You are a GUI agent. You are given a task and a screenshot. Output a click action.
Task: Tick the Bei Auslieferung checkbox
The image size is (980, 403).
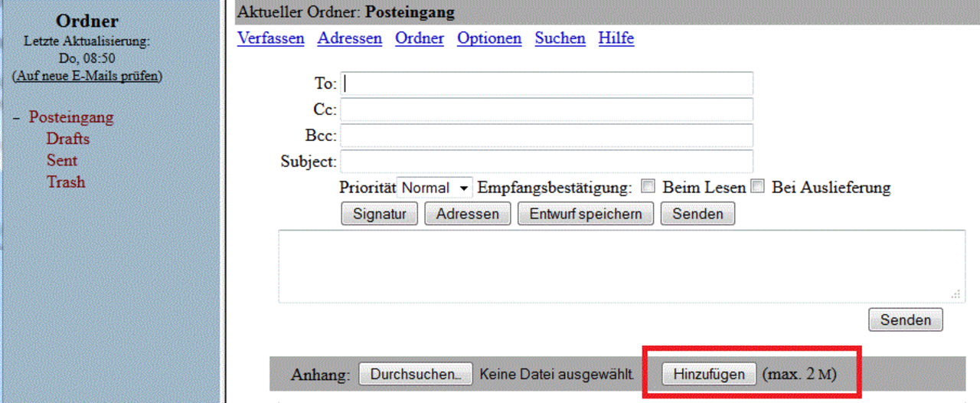coord(758,186)
